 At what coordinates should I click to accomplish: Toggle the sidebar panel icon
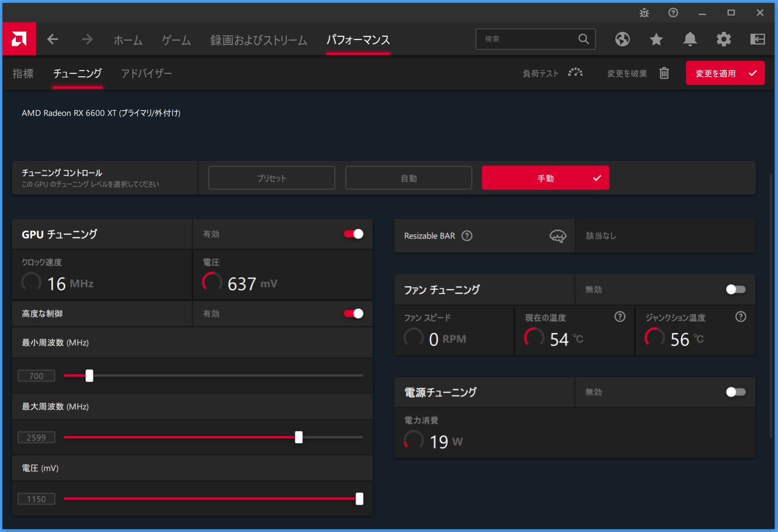click(x=758, y=39)
